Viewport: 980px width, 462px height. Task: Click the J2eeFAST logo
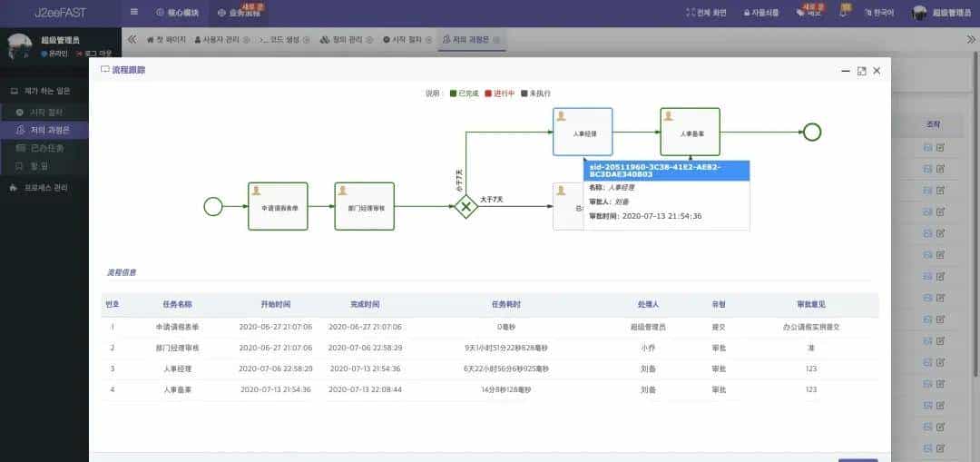[60, 13]
